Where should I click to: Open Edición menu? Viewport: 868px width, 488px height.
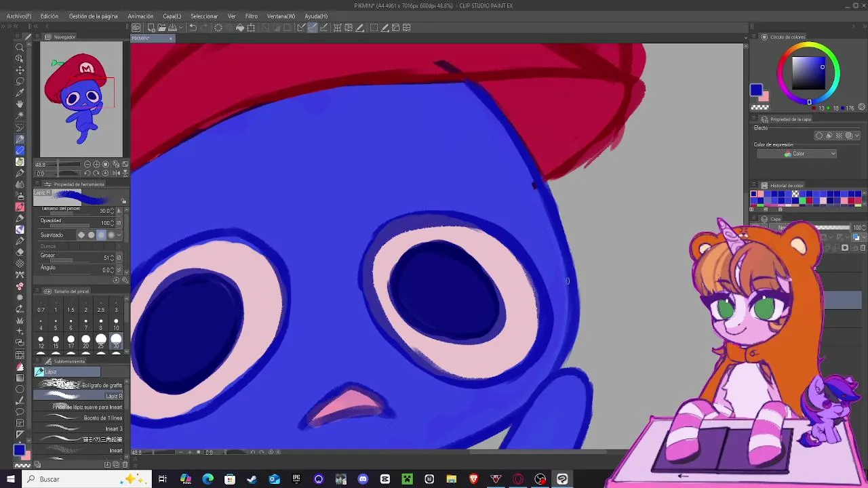[x=50, y=16]
